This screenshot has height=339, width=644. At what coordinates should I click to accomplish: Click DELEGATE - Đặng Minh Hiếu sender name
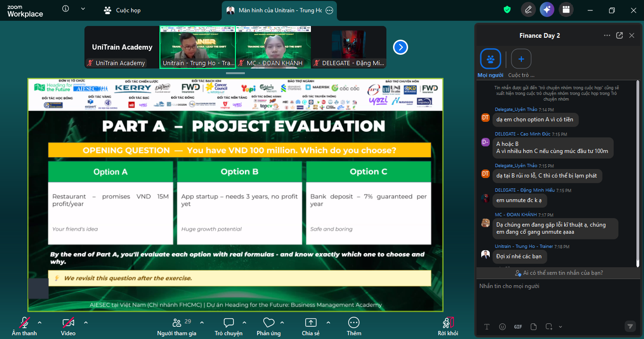pyautogui.click(x=525, y=190)
